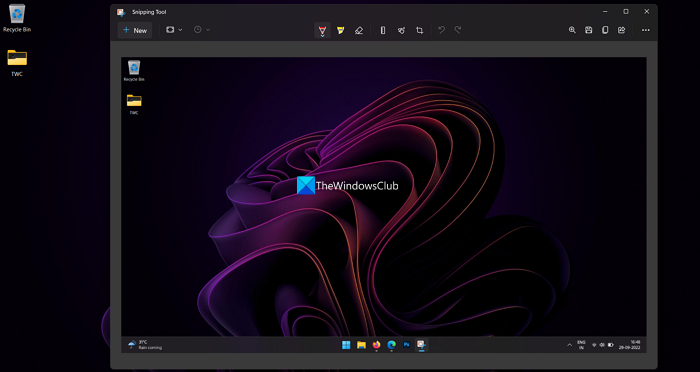Copy the snip to clipboard
Viewport: 700px width, 372px height.
[605, 30]
